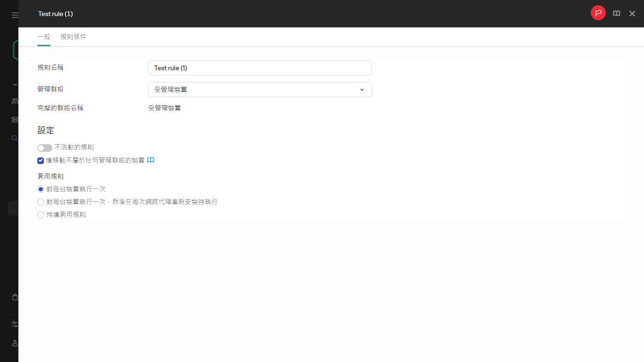Open the Devices section in the sidebar
The width and height of the screenshot is (644, 362).
[x=15, y=100]
